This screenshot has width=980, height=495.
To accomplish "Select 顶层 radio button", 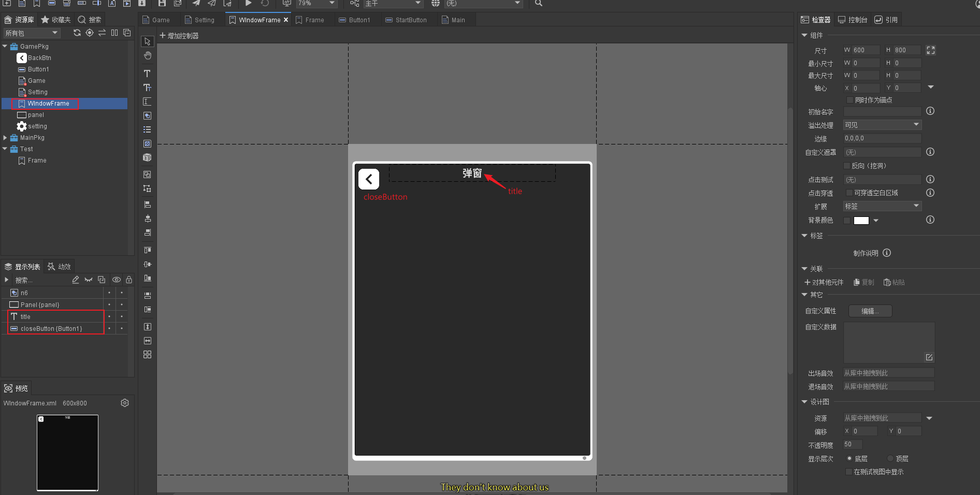I will click(x=890, y=458).
